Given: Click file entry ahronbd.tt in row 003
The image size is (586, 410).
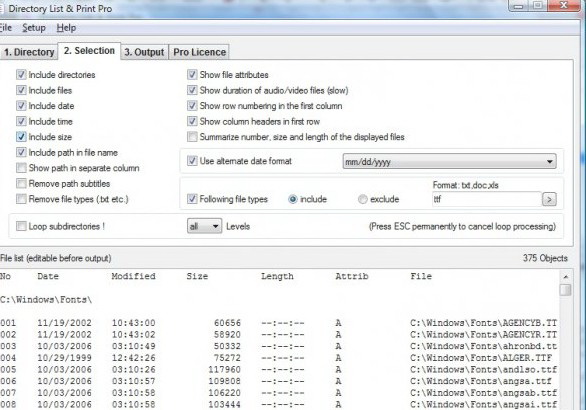Looking at the screenshot, I should point(484,346).
